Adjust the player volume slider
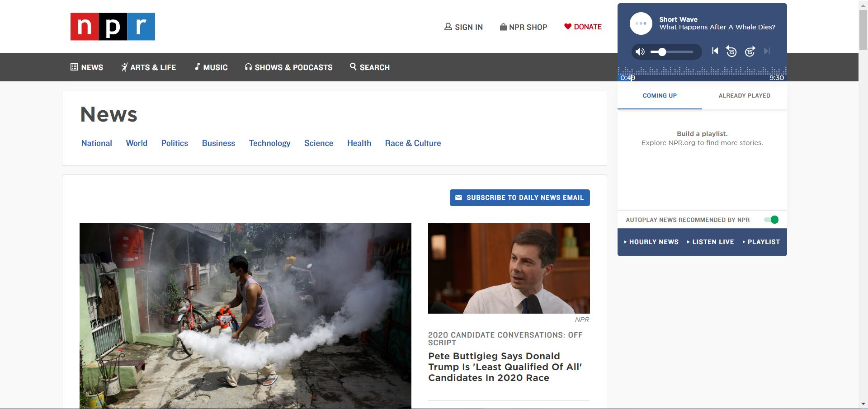The image size is (868, 409). [x=672, y=52]
